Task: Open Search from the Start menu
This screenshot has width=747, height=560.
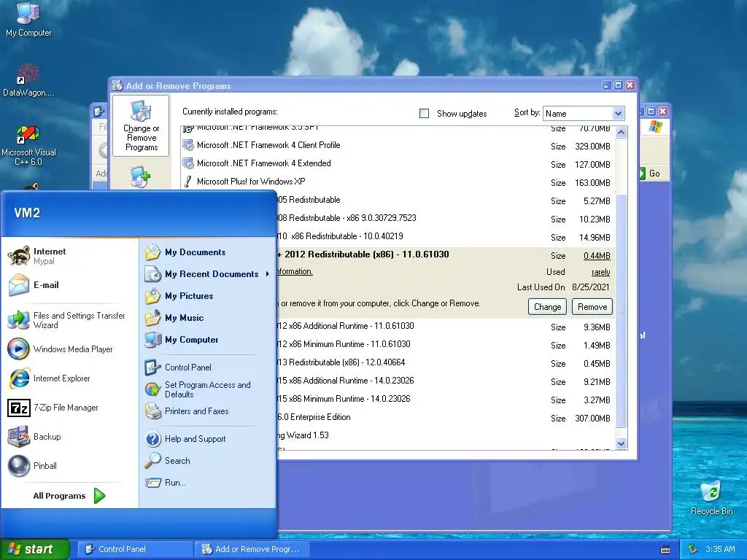Action: coord(207,461)
